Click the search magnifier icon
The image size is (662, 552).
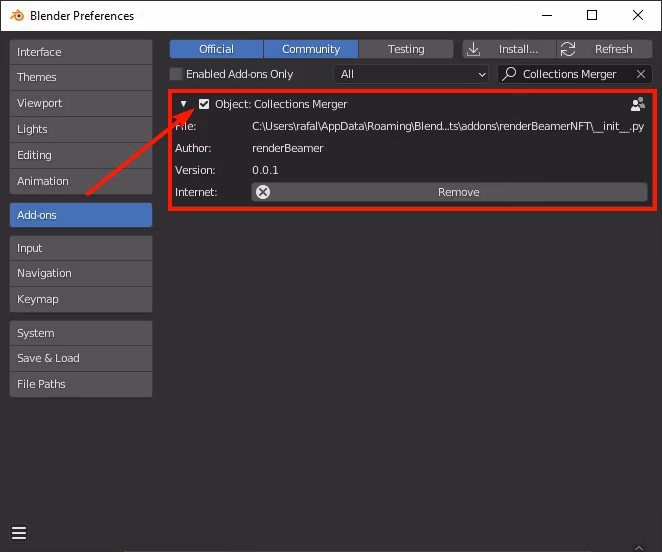point(509,74)
